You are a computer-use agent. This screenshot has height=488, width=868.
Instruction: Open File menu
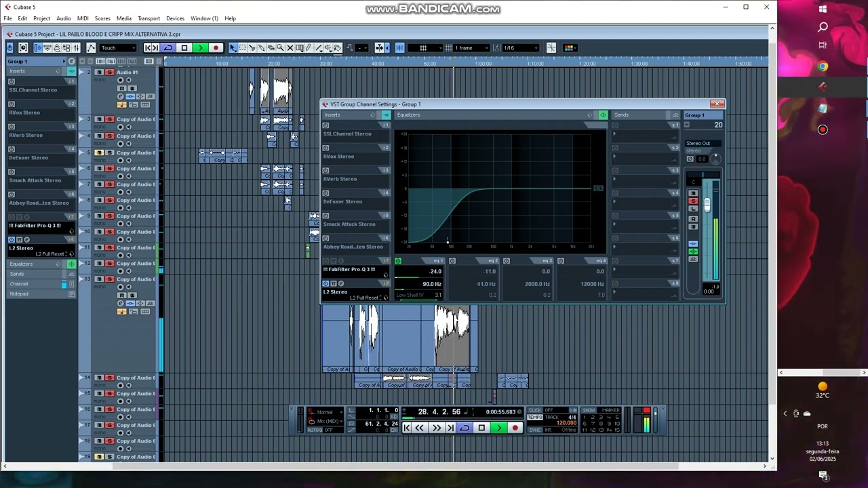(x=7, y=18)
